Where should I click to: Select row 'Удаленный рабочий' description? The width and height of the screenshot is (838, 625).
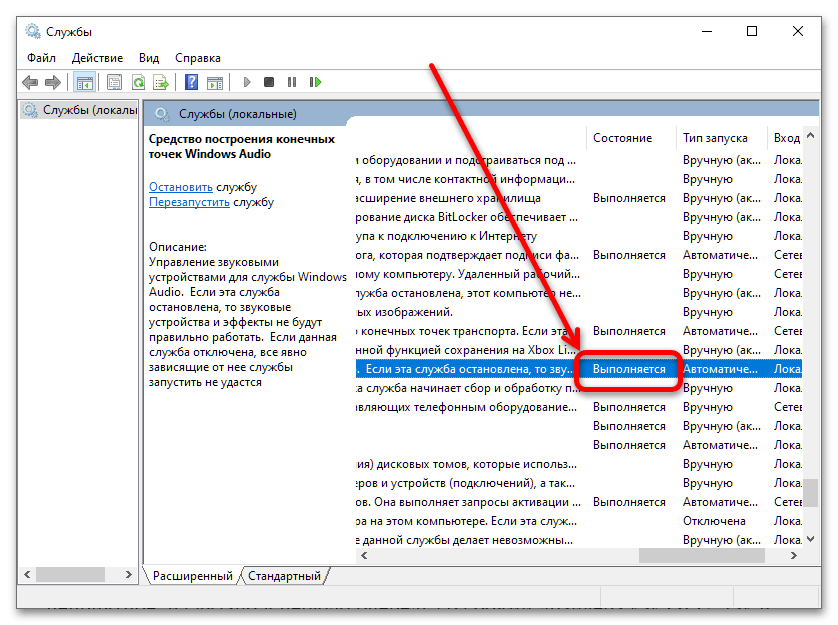pos(579,274)
